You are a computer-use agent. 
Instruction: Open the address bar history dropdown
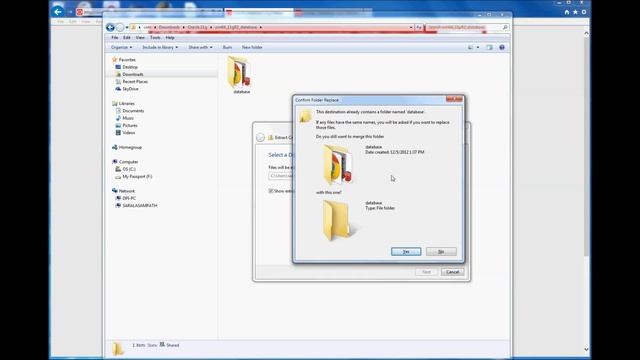[x=411, y=27]
